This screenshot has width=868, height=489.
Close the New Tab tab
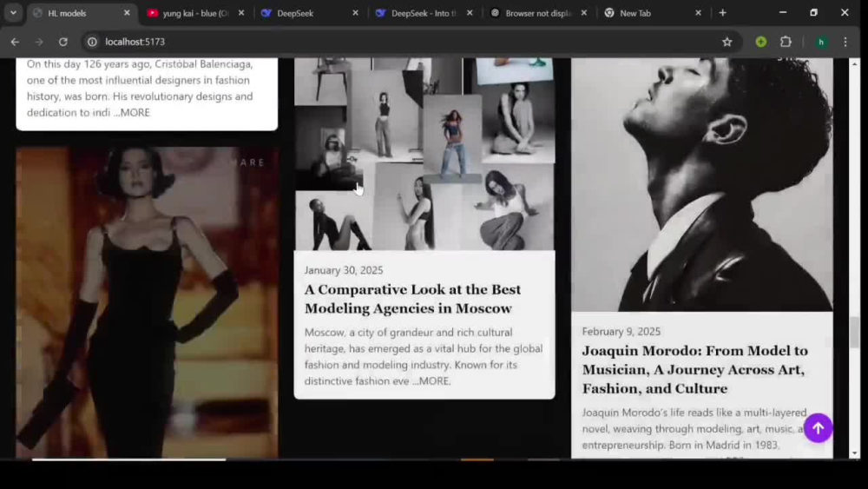698,13
